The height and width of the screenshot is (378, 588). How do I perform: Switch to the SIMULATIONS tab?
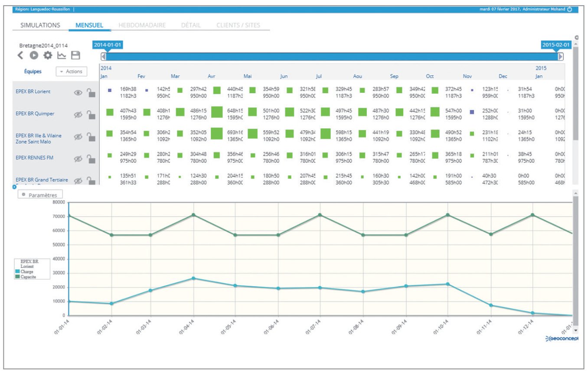pyautogui.click(x=40, y=25)
